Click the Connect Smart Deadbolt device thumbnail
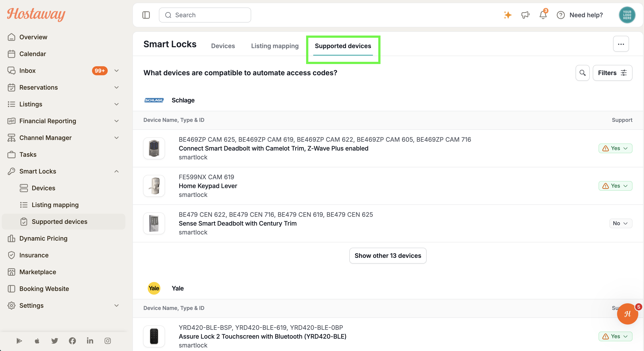Screen dimensions: 644x351 (x=154, y=148)
